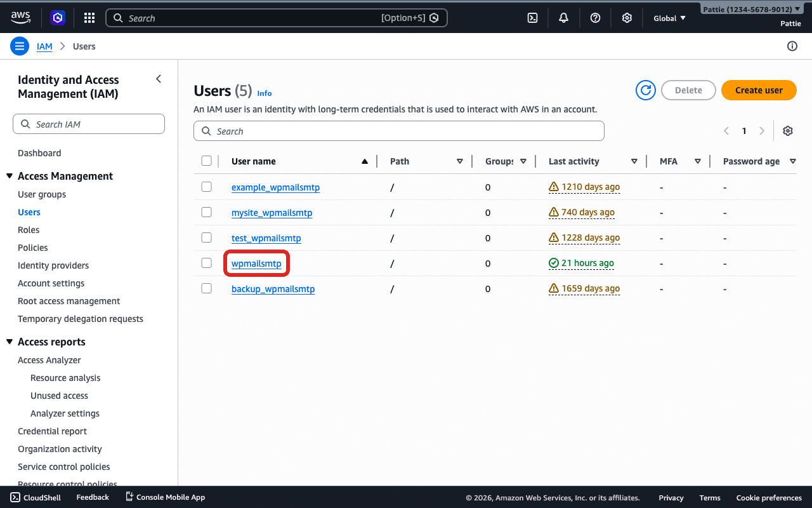Collapse the Access Management section

[x=10, y=176]
